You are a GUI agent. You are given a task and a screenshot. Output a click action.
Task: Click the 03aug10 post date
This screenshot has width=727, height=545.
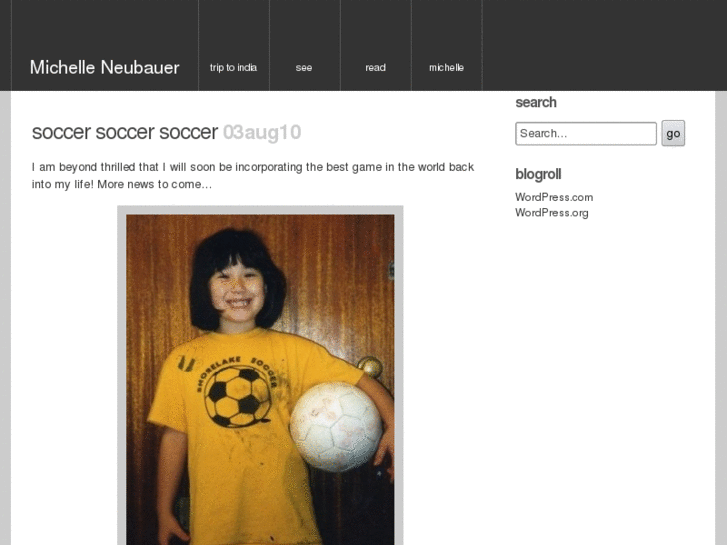pyautogui.click(x=262, y=132)
